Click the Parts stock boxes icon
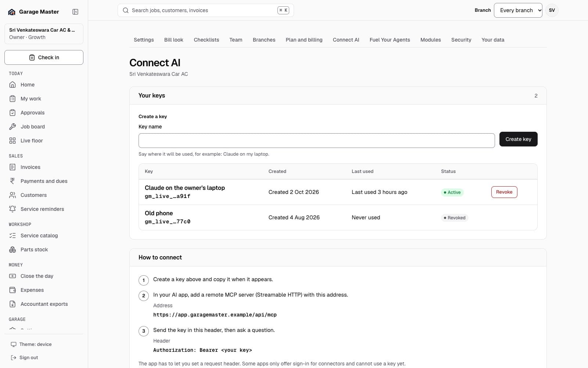 [x=12, y=250]
